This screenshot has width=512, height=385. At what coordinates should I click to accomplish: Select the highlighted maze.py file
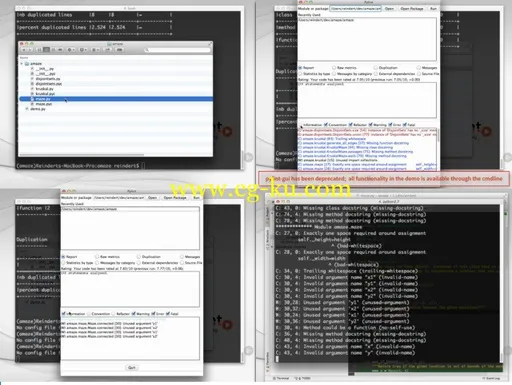pyautogui.click(x=115, y=99)
